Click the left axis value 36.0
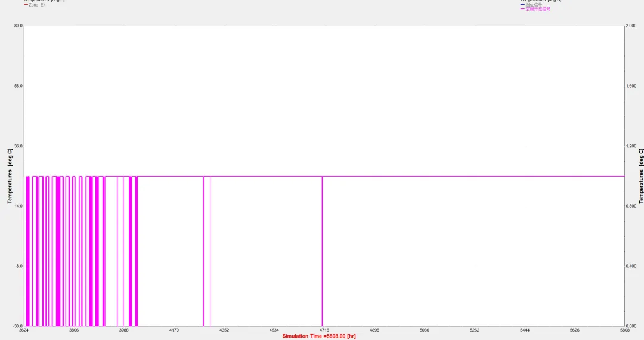Viewport: 644px width, 340px height. point(18,146)
